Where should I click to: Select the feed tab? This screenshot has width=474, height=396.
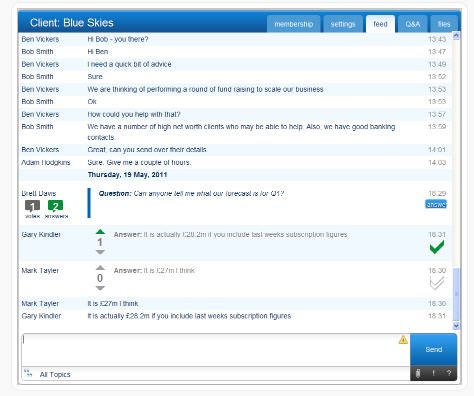380,24
